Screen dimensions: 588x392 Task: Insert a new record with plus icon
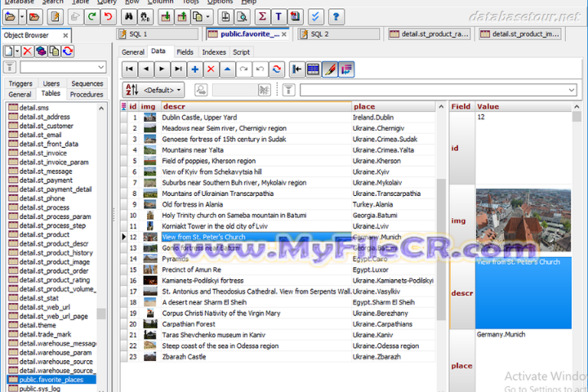tap(194, 69)
